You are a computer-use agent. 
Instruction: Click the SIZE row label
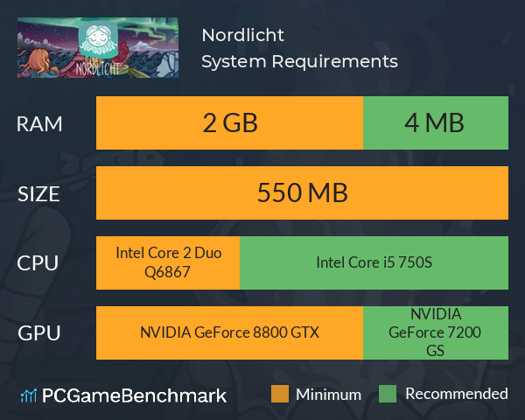coord(38,194)
